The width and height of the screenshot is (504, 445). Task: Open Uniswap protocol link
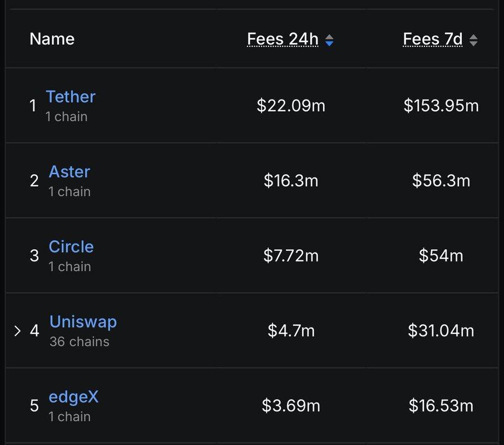[83, 322]
